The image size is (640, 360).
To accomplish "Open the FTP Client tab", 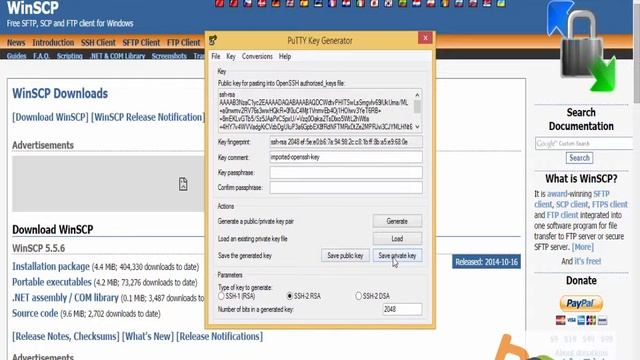I will click(x=184, y=42).
